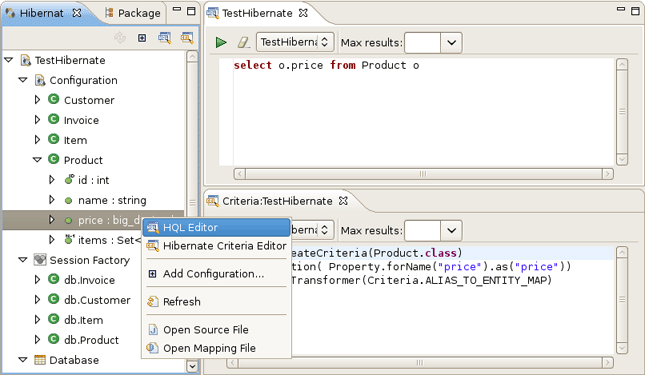Click Add Configuration icon in Hibernate toolbar
Image resolution: width=645 pixels, height=375 pixels.
pos(142,38)
